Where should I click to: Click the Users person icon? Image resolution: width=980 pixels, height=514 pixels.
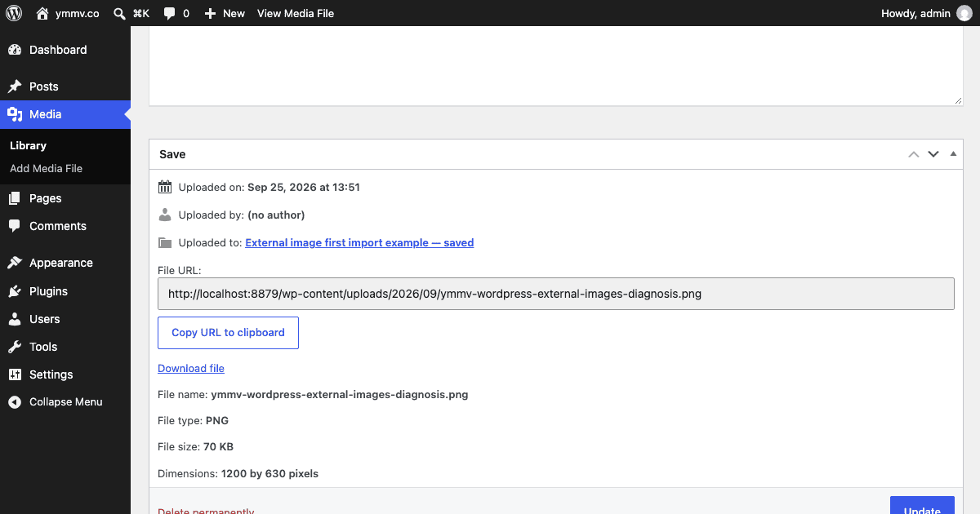coord(15,319)
